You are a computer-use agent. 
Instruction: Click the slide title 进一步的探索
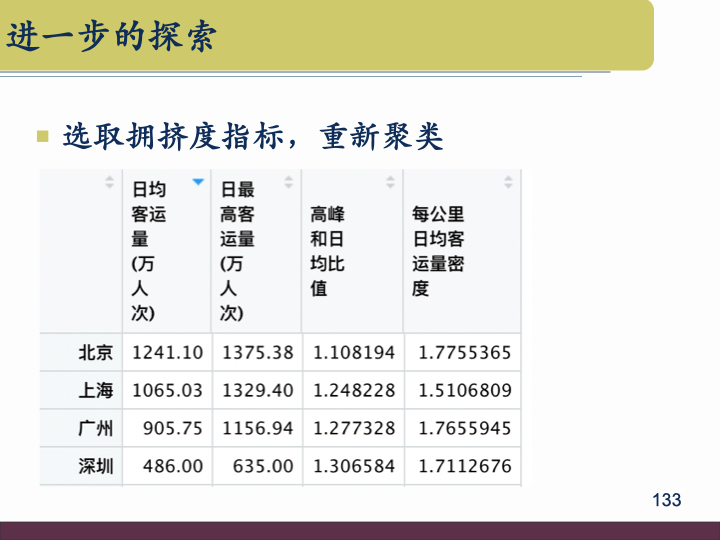click(x=112, y=37)
